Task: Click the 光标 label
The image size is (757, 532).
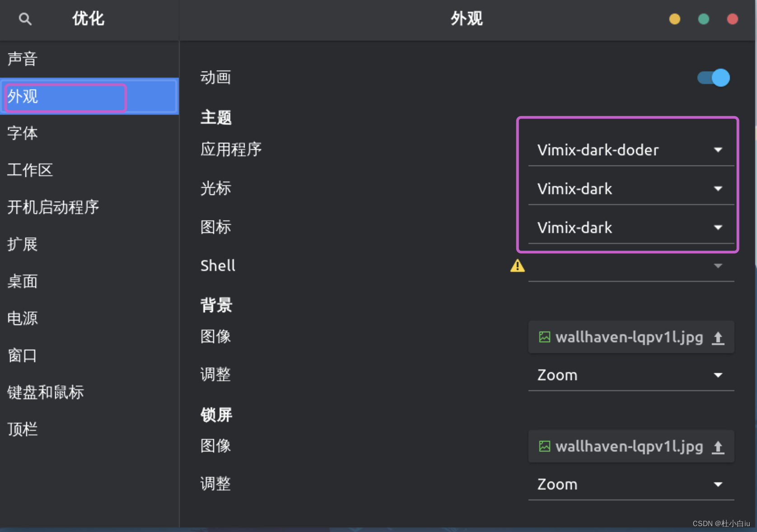Action: point(216,188)
